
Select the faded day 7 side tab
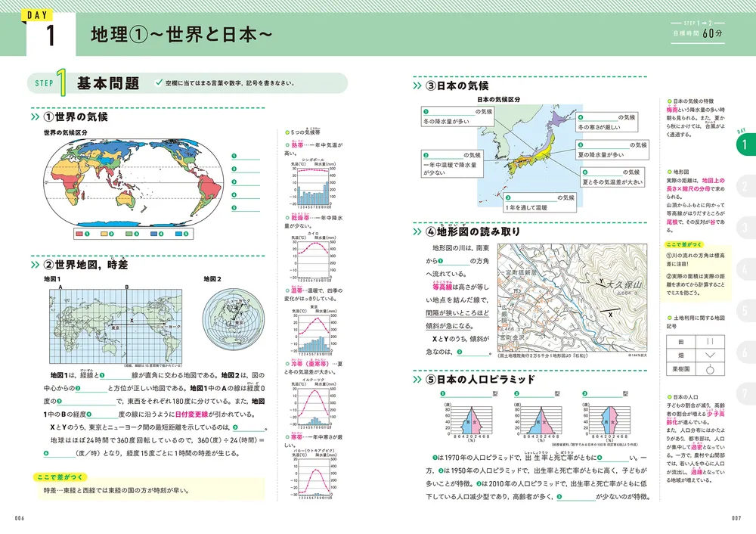pyautogui.click(x=745, y=394)
